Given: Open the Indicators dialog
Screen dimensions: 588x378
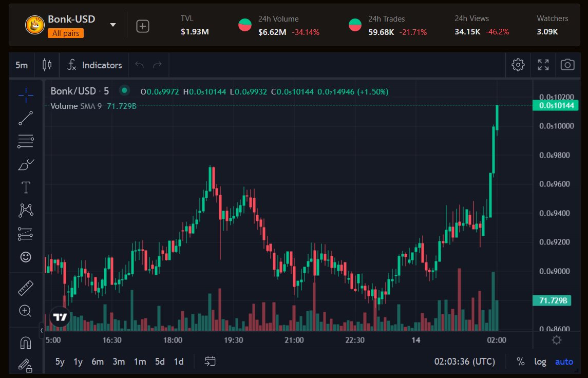Looking at the screenshot, I should [94, 65].
